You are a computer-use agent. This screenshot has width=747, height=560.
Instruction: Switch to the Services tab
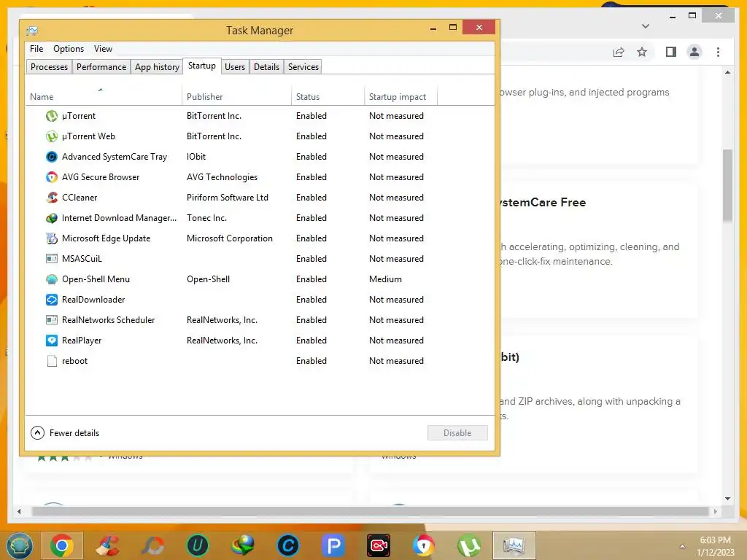(303, 66)
